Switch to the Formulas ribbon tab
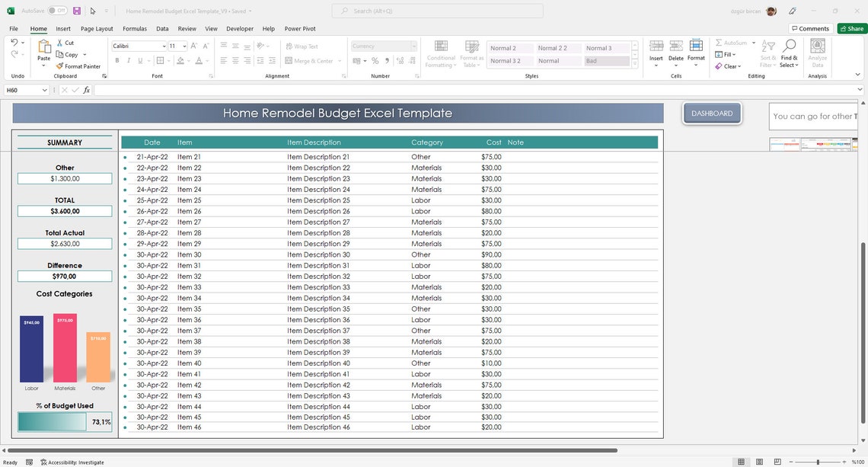The width and height of the screenshot is (868, 467). [x=134, y=28]
